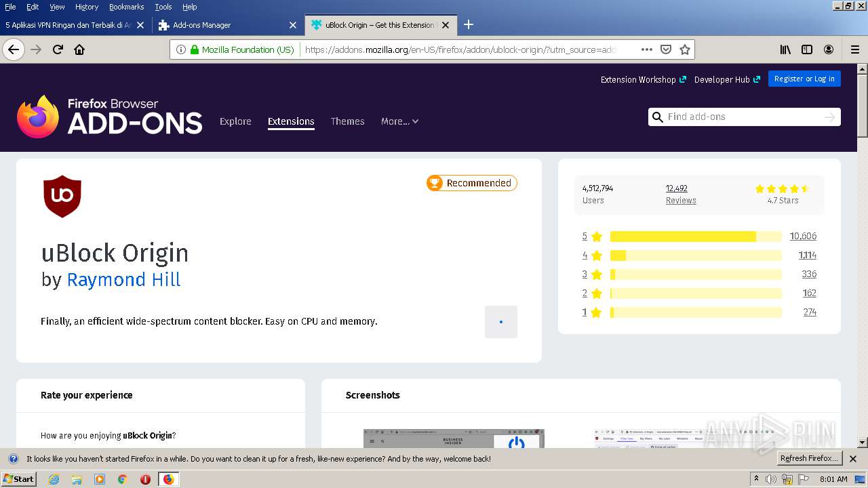
Task: Click the Windows Start button
Action: coord(19,479)
